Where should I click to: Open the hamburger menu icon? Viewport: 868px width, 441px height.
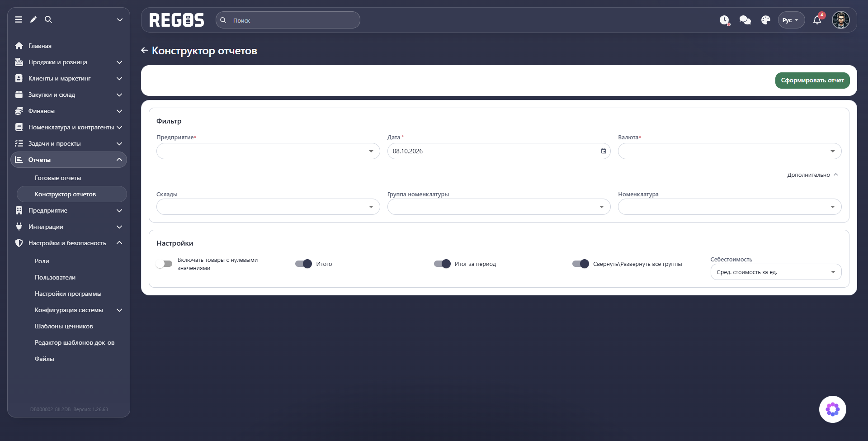pos(19,19)
